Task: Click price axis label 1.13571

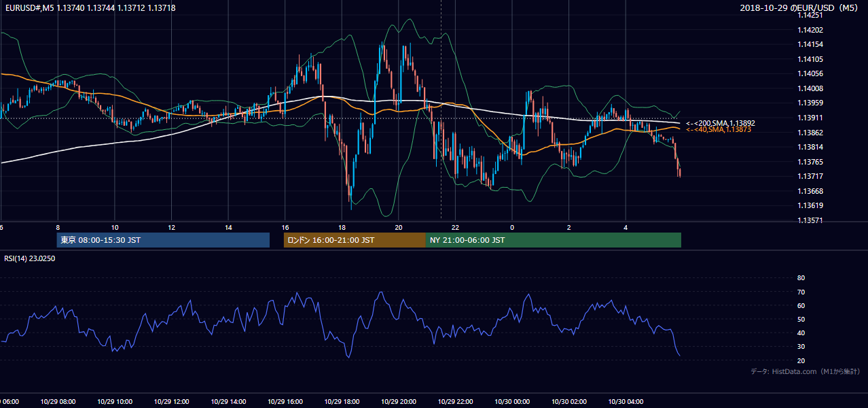Action: point(810,220)
